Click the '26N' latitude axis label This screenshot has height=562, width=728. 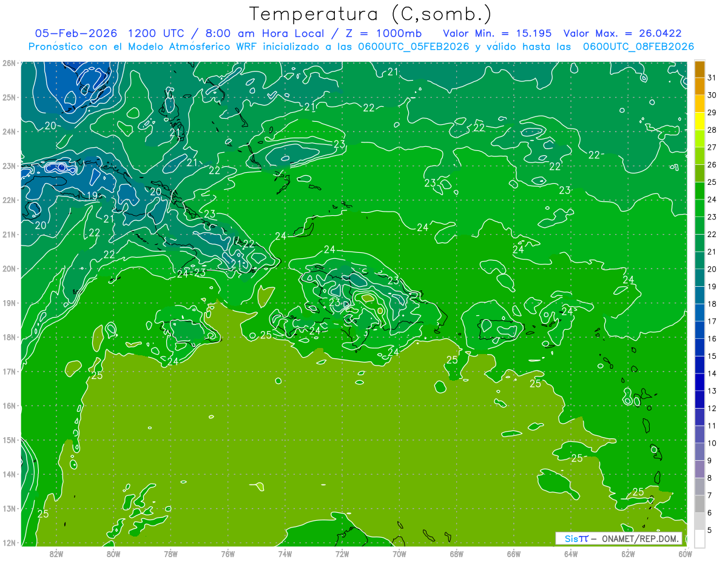tap(9, 63)
